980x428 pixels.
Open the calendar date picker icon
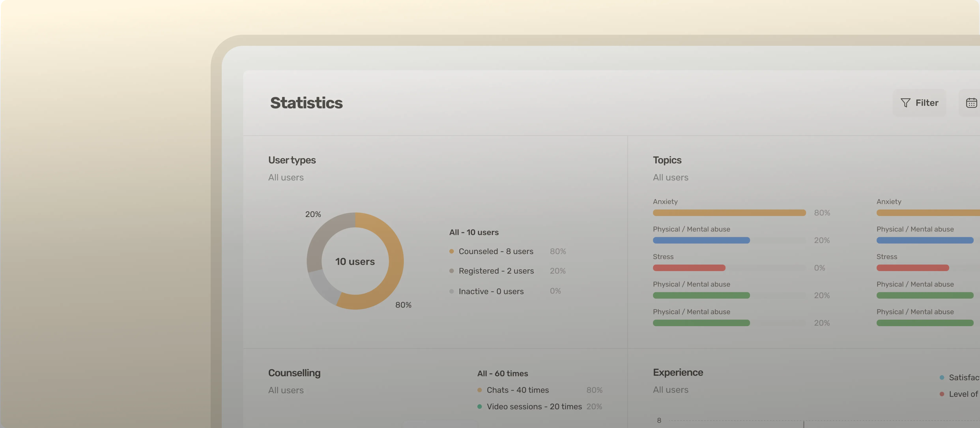point(971,103)
